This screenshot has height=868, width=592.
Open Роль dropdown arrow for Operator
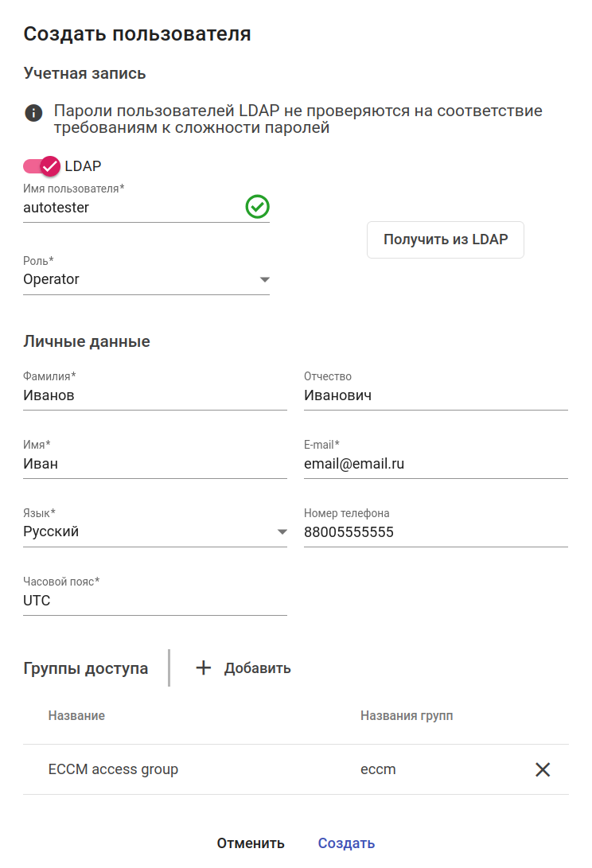[265, 279]
